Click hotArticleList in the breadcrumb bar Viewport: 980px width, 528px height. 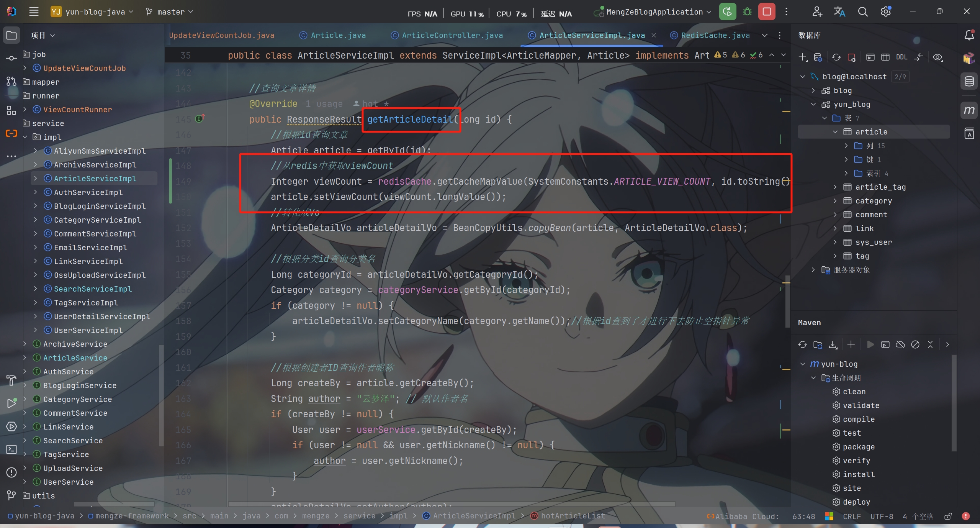[573, 516]
